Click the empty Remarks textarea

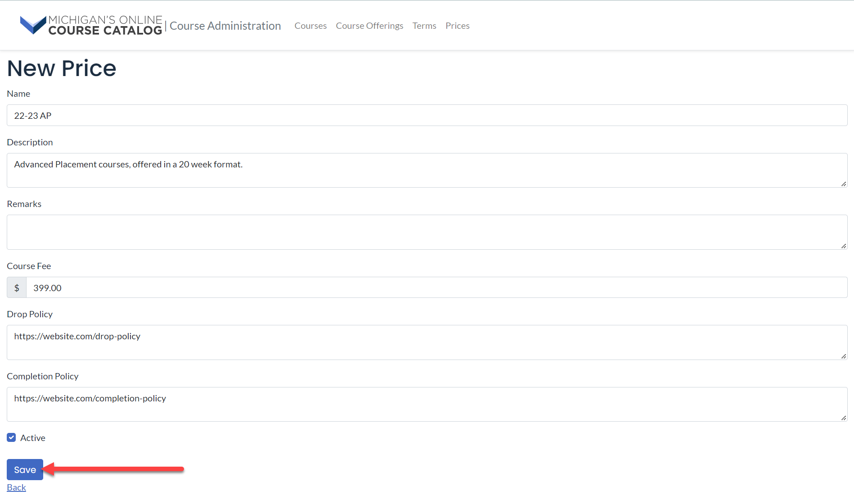coord(270,232)
